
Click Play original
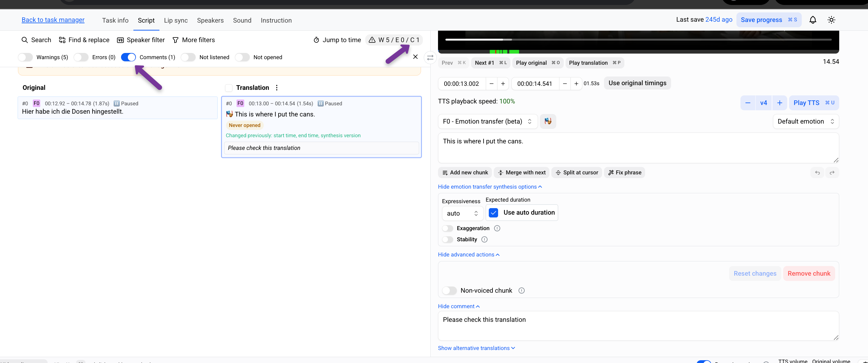(538, 63)
